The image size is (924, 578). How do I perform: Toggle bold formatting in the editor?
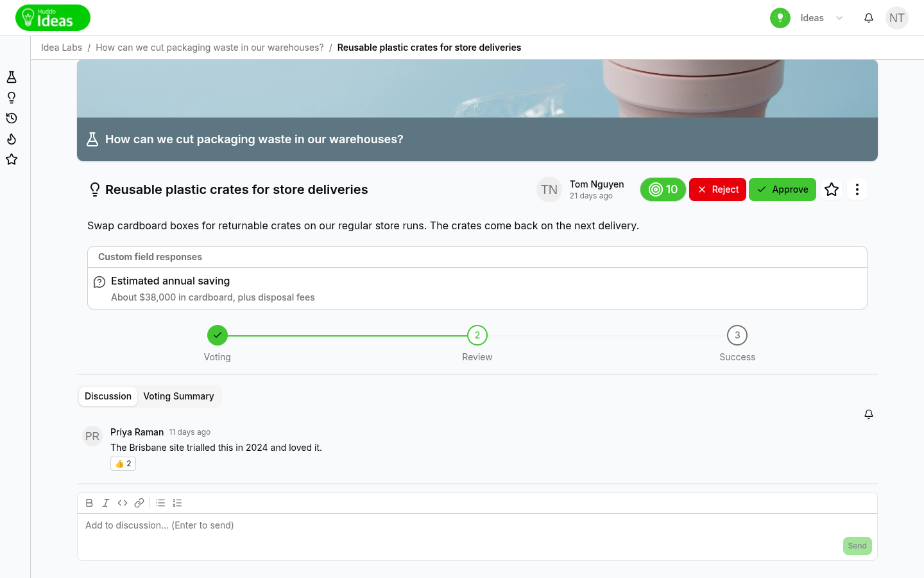pos(89,503)
